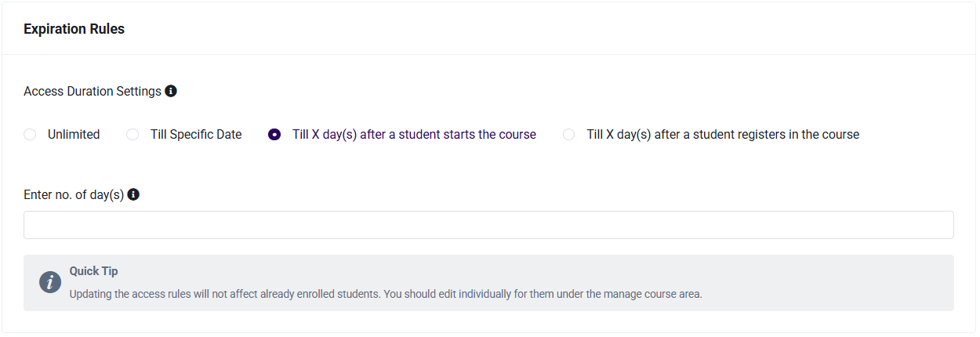Screen dimensions: 980x337
Task: Select the Till Specific Date radio circle
Action: click(x=132, y=135)
